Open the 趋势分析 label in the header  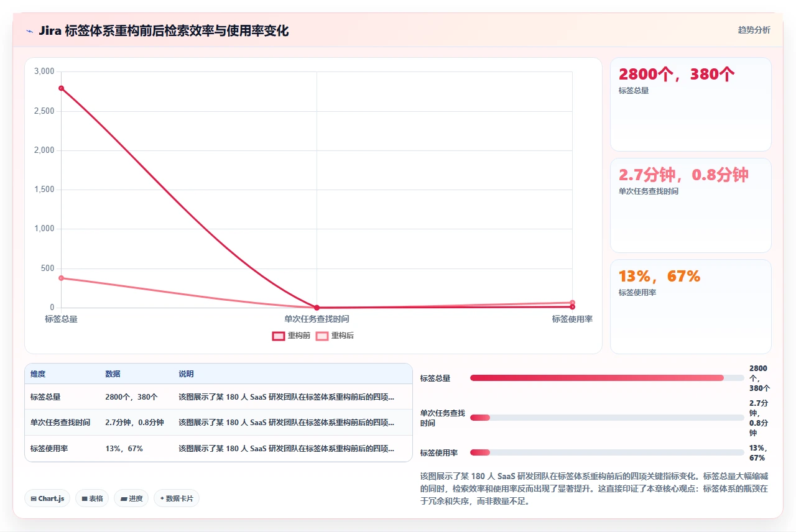pyautogui.click(x=754, y=30)
